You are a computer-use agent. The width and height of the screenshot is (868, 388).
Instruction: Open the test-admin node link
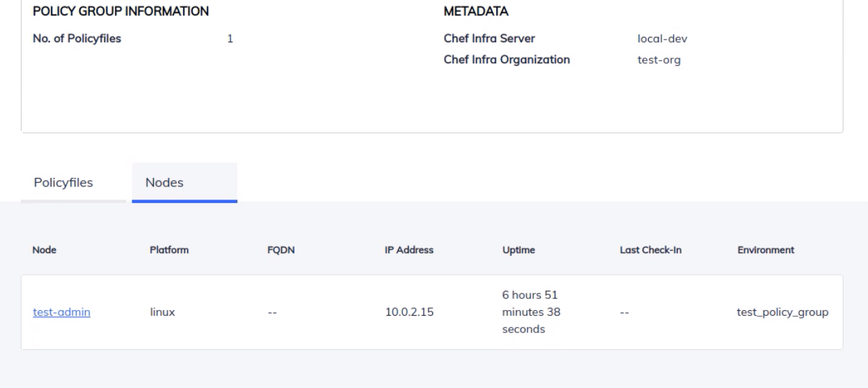pos(62,312)
